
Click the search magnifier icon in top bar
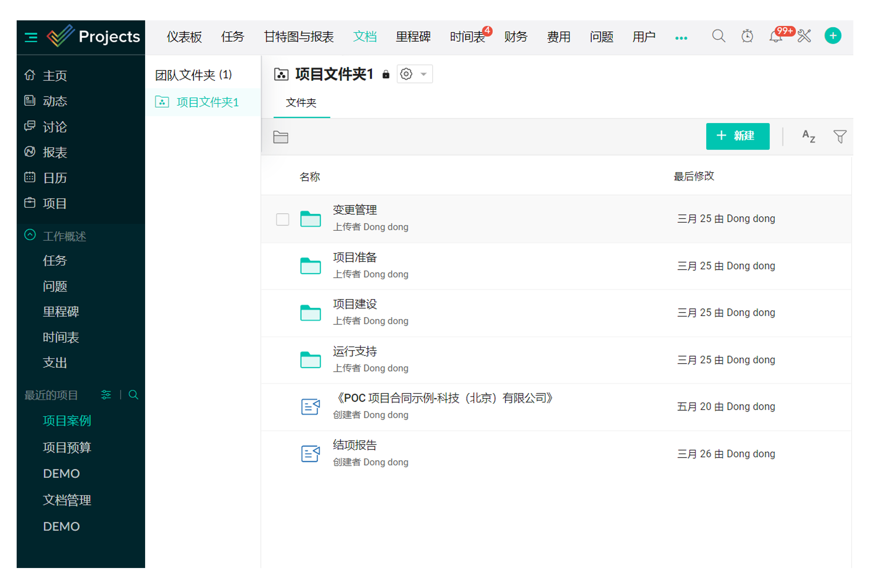click(x=718, y=36)
